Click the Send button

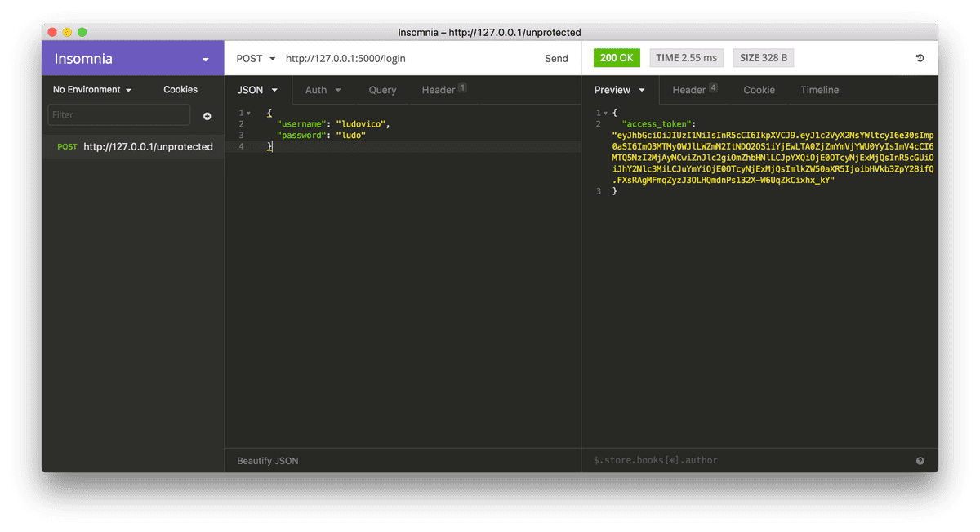tap(556, 59)
